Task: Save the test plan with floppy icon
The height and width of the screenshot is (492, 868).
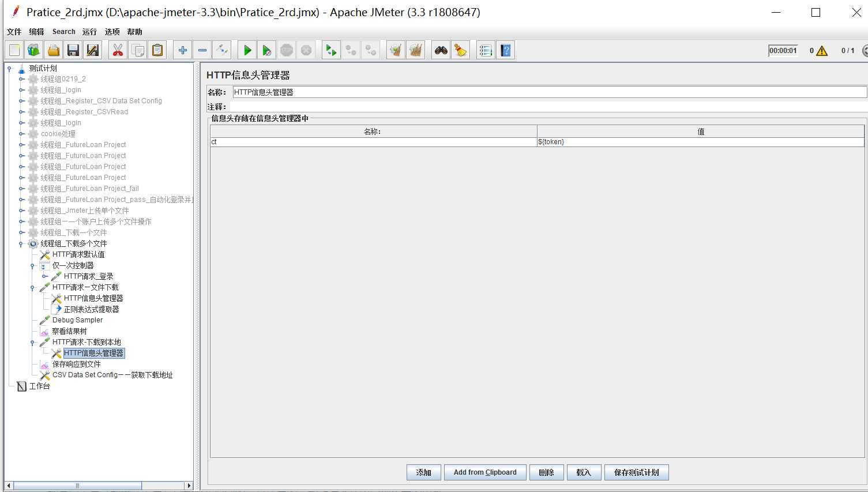Action: [x=73, y=51]
